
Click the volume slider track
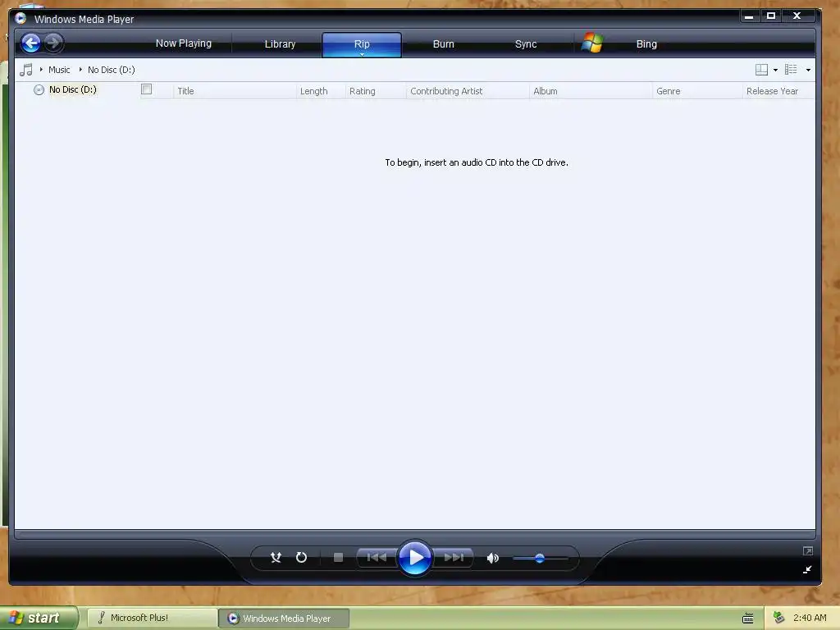tap(540, 558)
